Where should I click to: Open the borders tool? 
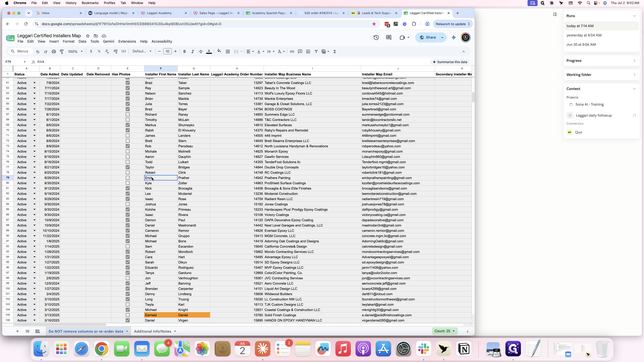[x=228, y=51]
